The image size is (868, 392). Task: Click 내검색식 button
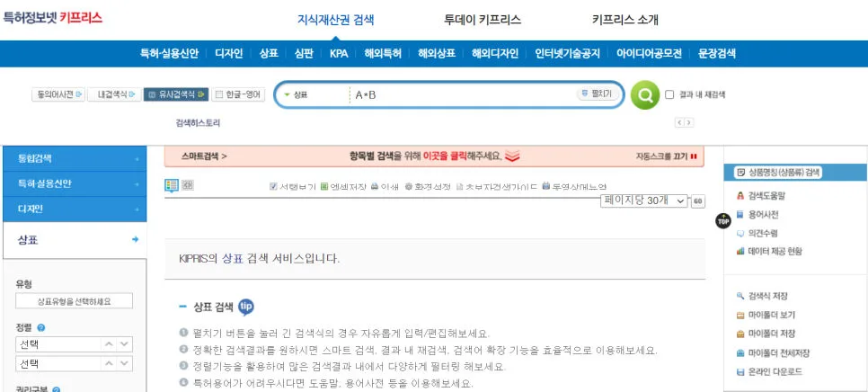pos(113,94)
